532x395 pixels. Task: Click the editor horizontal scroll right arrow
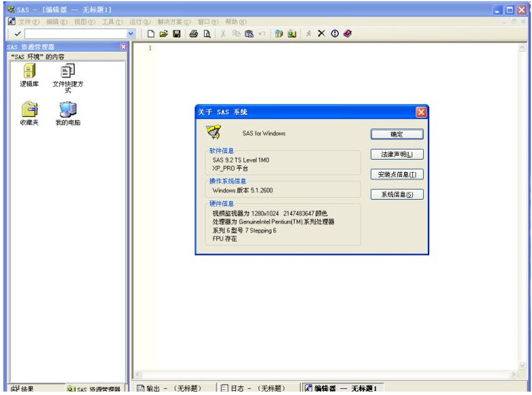click(x=514, y=375)
